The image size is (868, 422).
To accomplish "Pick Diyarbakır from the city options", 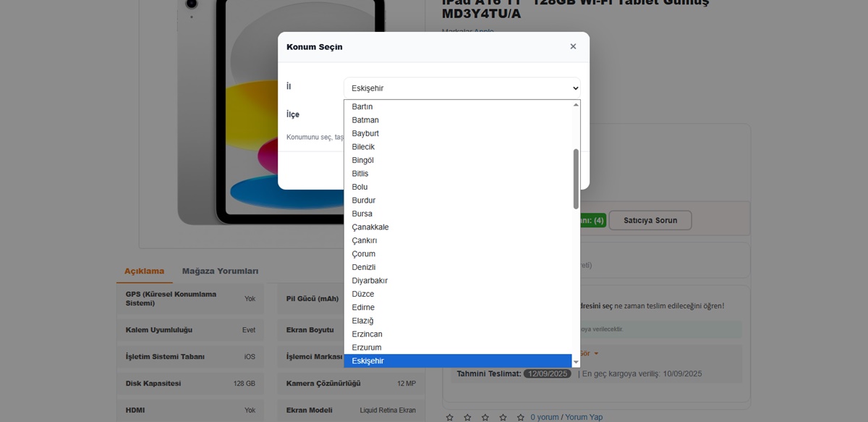I will pos(370,281).
